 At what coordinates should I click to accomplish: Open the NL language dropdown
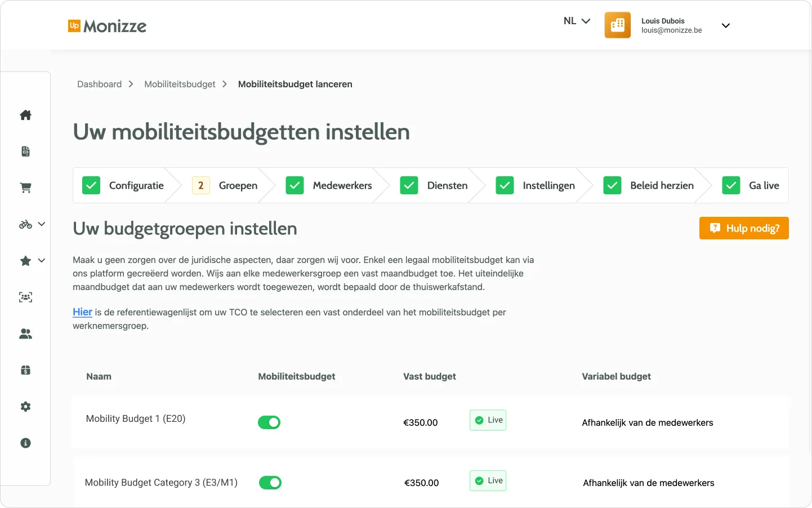576,20
